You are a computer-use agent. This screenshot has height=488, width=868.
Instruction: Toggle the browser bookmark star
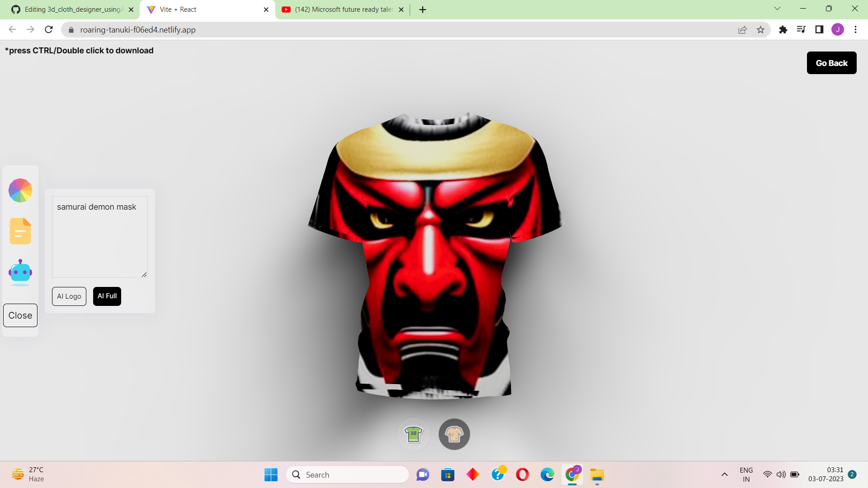point(761,29)
